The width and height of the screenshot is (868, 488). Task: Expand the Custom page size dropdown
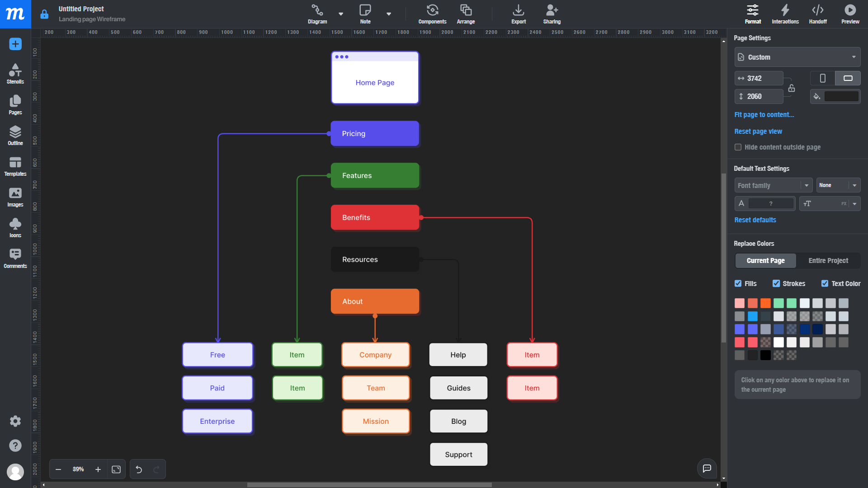(x=854, y=56)
